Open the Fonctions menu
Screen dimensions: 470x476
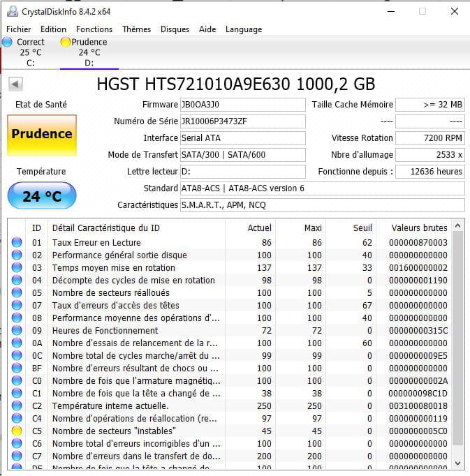94,29
